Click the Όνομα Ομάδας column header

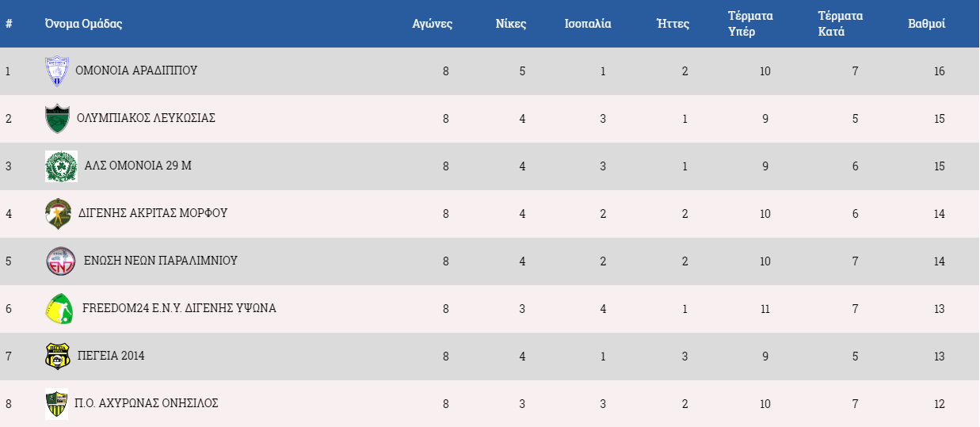(x=83, y=24)
